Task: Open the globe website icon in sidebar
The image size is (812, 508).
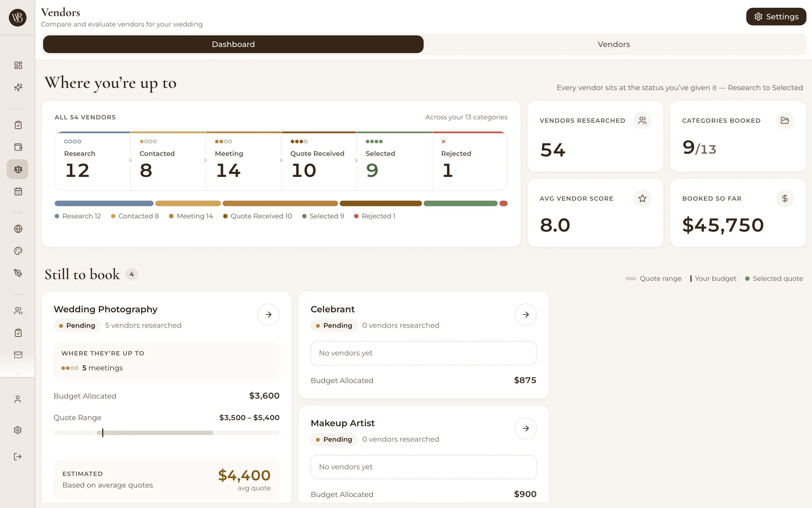Action: point(18,229)
